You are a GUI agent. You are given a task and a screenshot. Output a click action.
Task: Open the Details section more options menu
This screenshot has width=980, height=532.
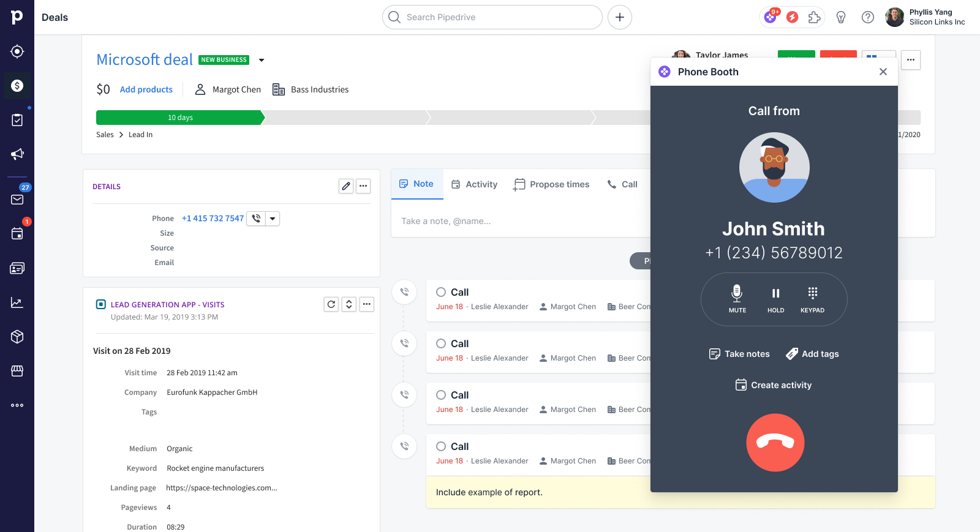[363, 186]
